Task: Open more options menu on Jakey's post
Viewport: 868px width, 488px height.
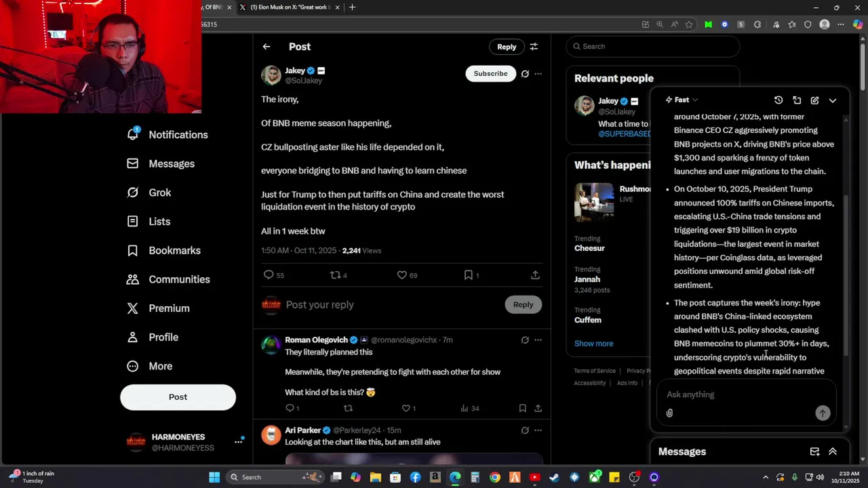Action: pos(538,73)
